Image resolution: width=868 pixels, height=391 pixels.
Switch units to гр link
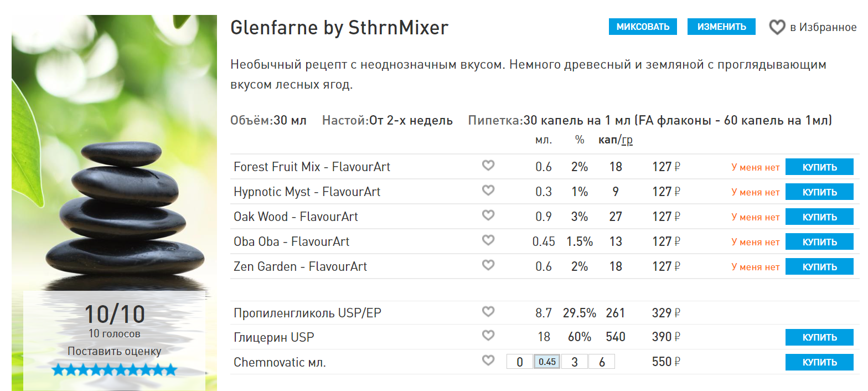pos(627,140)
